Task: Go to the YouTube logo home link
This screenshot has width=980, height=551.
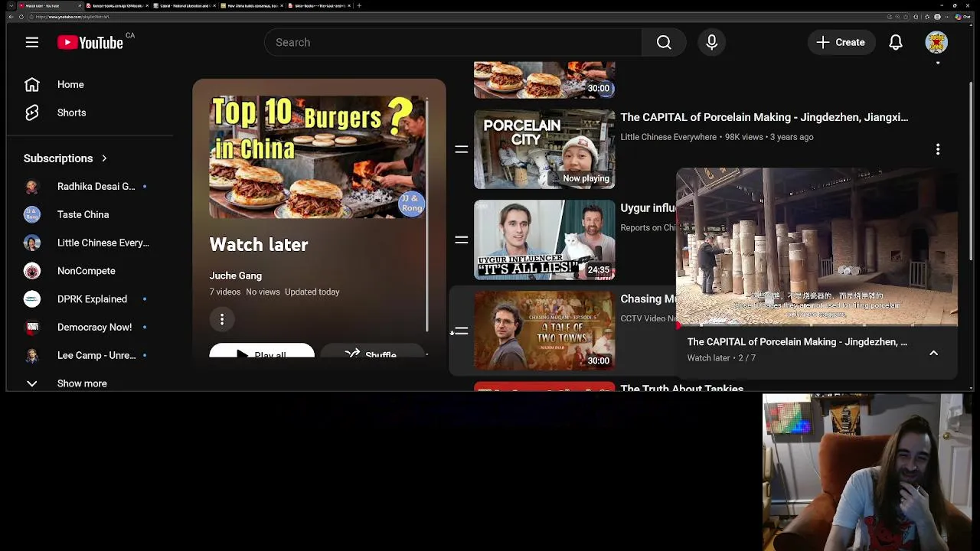Action: point(90,43)
